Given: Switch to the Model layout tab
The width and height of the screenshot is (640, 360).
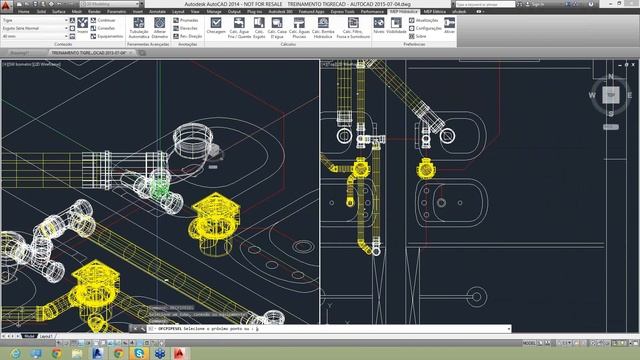Looking at the screenshot, I should tap(29, 336).
